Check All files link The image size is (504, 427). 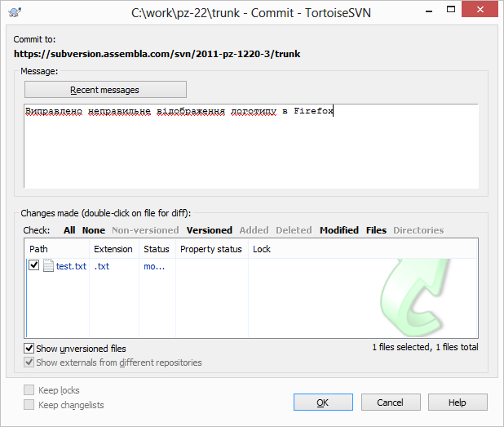69,230
